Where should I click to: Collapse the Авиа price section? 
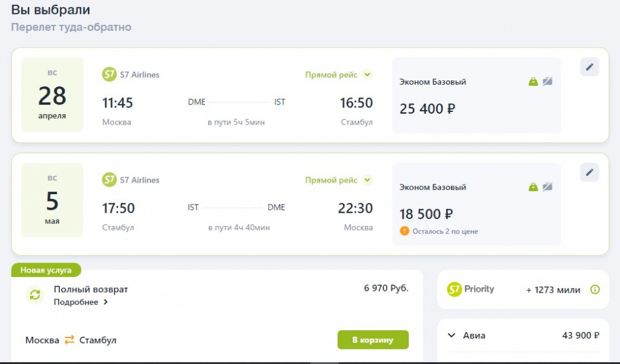[451, 336]
